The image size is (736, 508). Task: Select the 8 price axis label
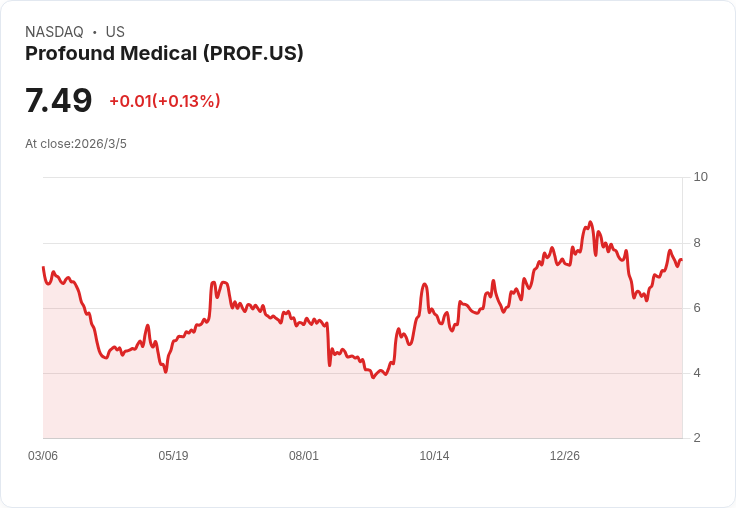(697, 243)
